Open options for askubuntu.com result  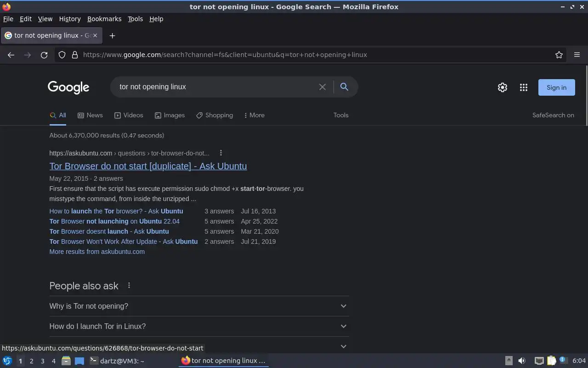click(221, 153)
